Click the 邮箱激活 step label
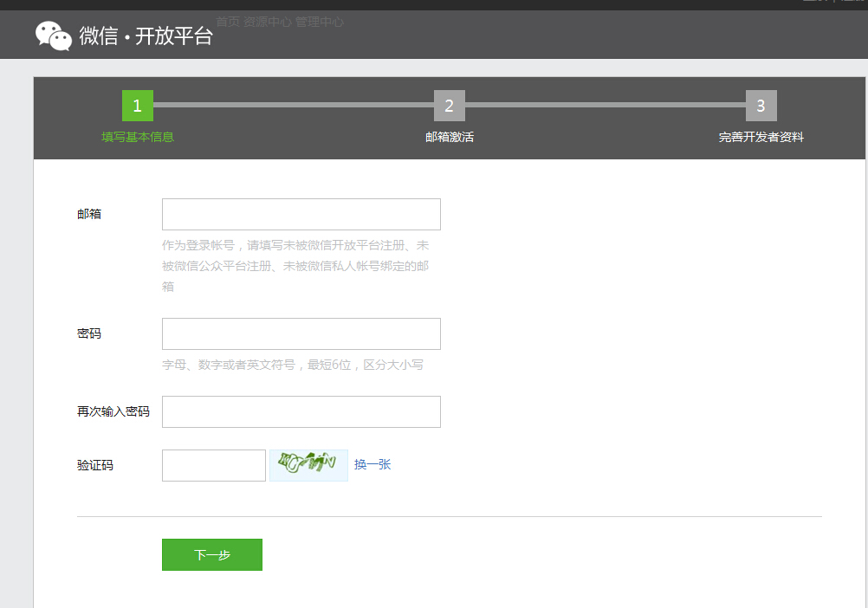Image resolution: width=868 pixels, height=608 pixels. [x=450, y=137]
